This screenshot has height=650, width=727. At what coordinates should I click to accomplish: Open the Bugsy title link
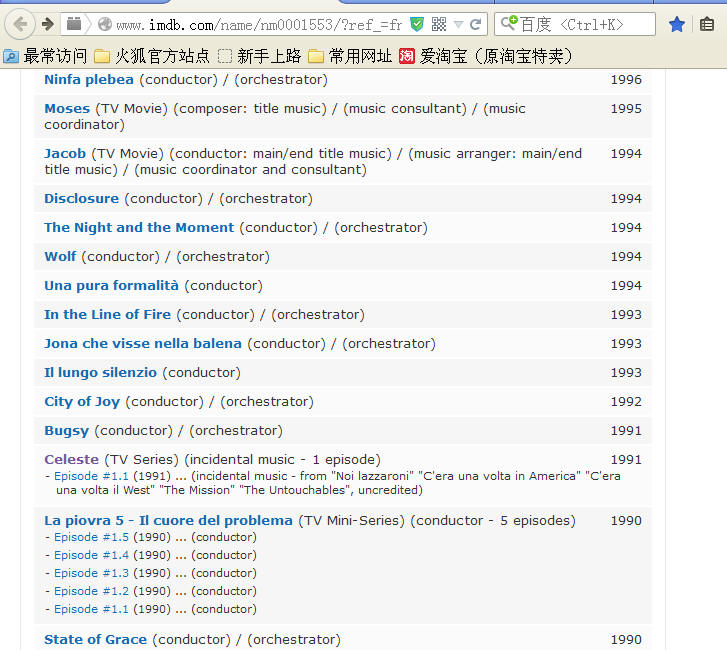point(66,431)
